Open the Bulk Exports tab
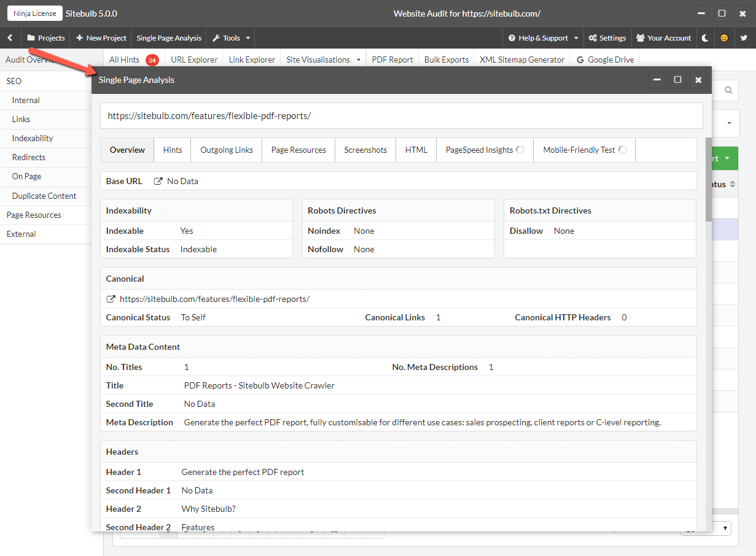This screenshot has width=756, height=556. (446, 60)
